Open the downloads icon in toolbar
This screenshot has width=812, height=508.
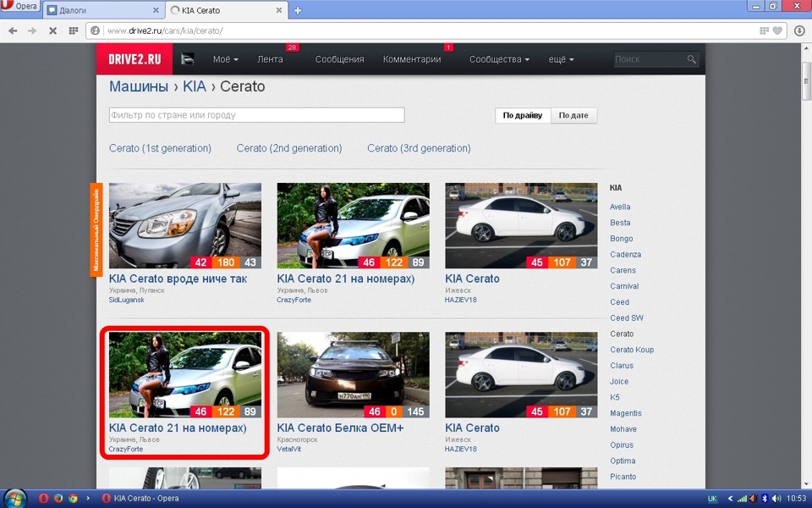pyautogui.click(x=799, y=30)
